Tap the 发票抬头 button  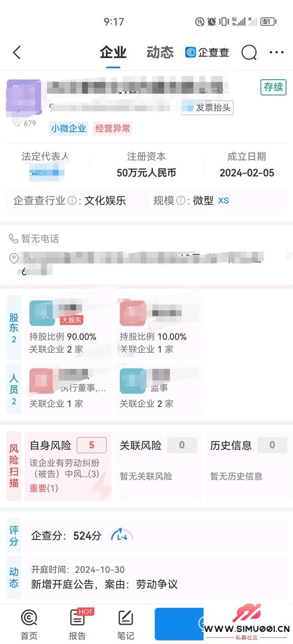click(208, 108)
